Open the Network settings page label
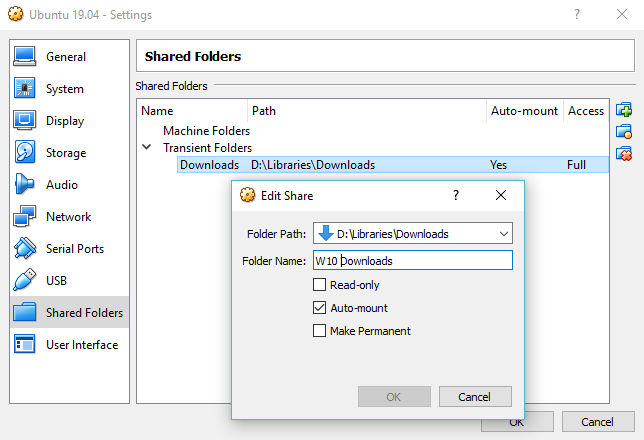644x440 pixels. (x=69, y=217)
